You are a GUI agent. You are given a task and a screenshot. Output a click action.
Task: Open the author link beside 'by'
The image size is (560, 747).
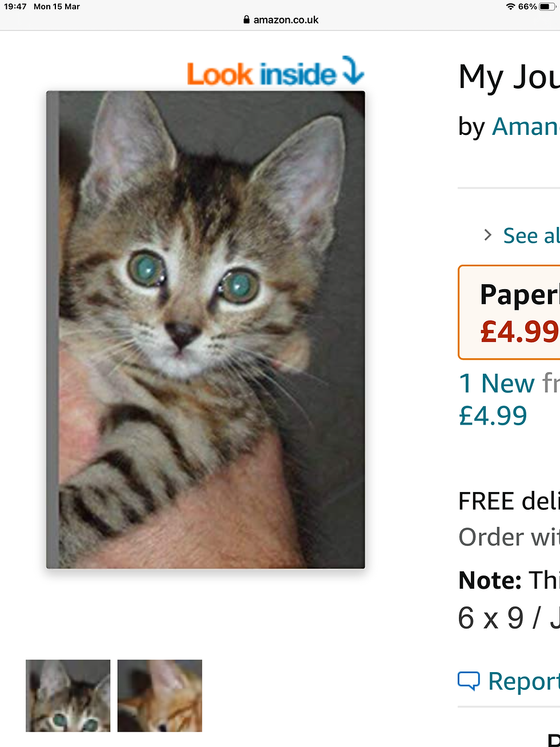click(x=526, y=126)
